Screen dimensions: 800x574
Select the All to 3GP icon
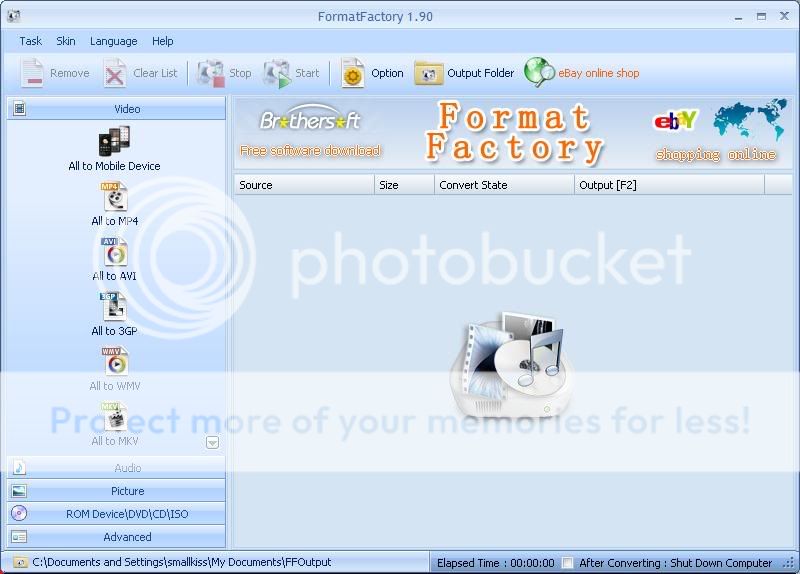click(114, 307)
